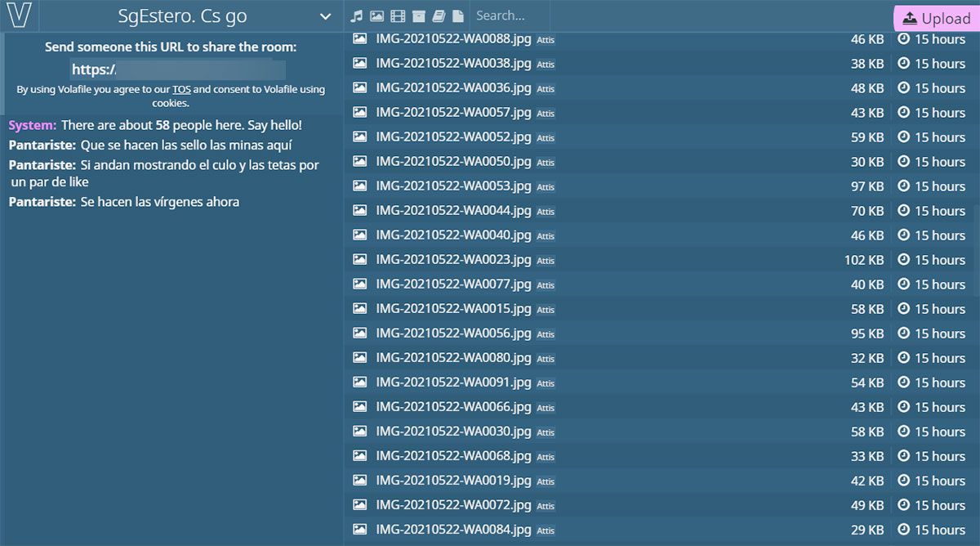Click the Upload button
The width and height of the screenshot is (980, 546).
click(936, 19)
